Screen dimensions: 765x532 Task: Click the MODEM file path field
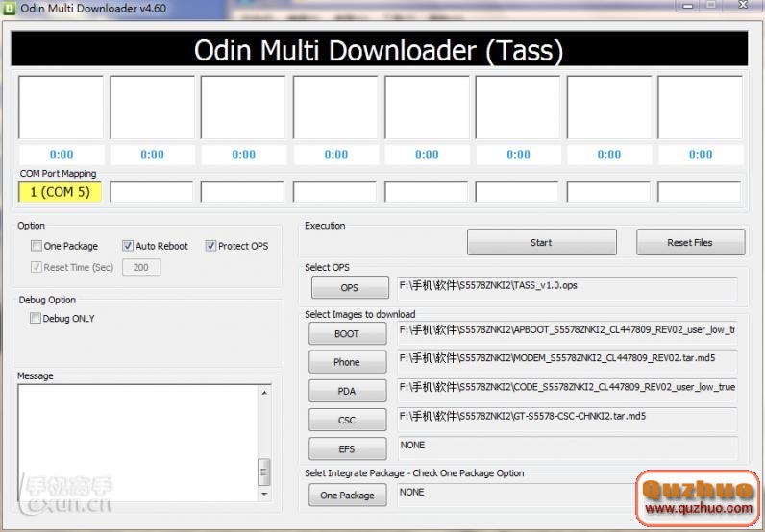coord(567,362)
